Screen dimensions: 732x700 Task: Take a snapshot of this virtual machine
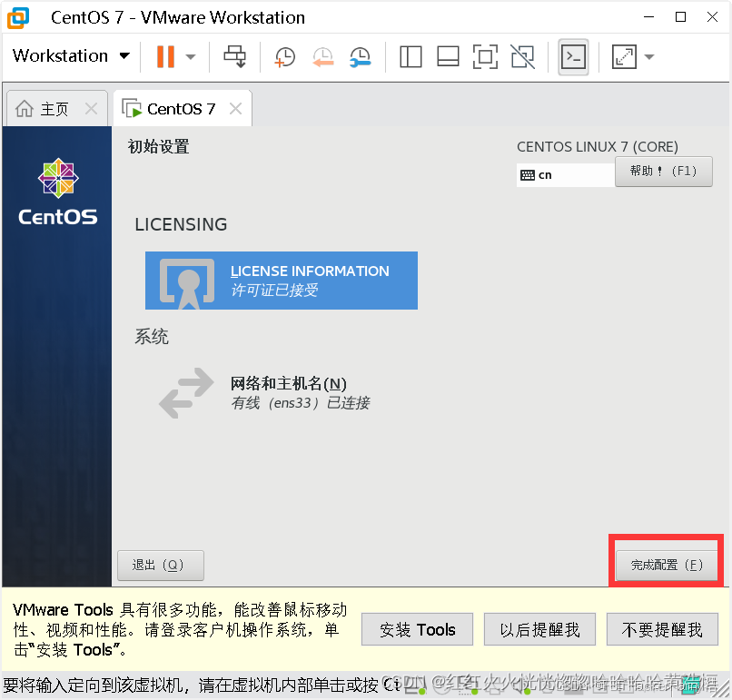click(285, 57)
